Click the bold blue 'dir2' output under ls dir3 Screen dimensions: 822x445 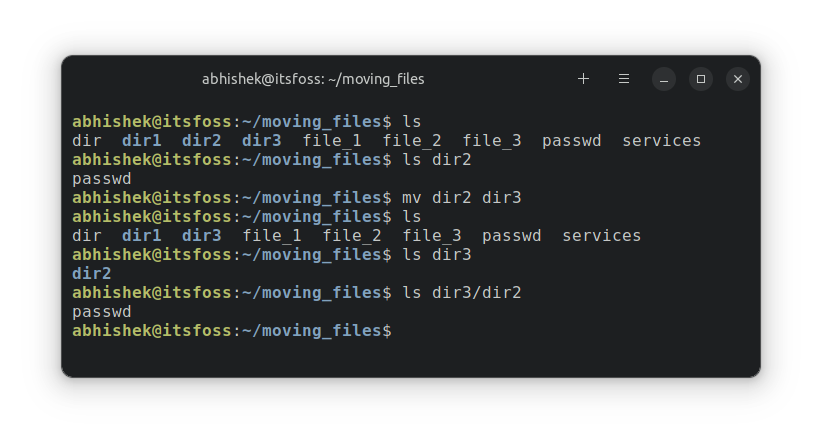pos(92,273)
